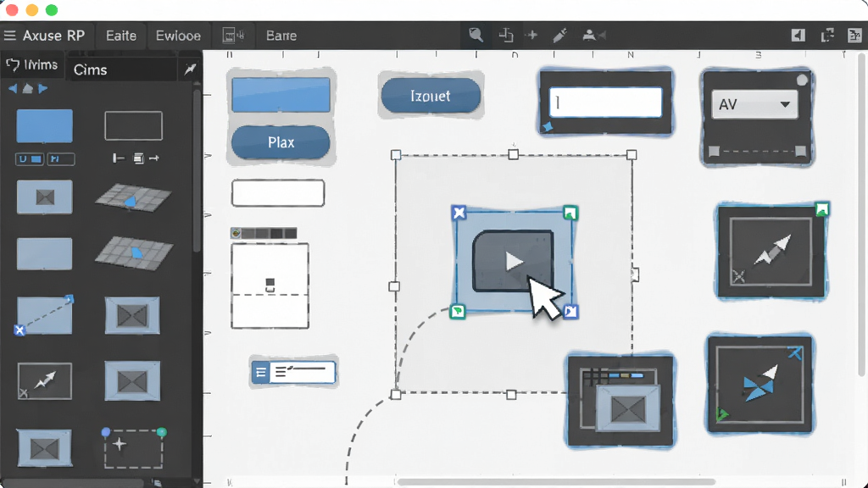Click the horizontal scrollbar below the canvas
This screenshot has height=488, width=868.
point(556,482)
